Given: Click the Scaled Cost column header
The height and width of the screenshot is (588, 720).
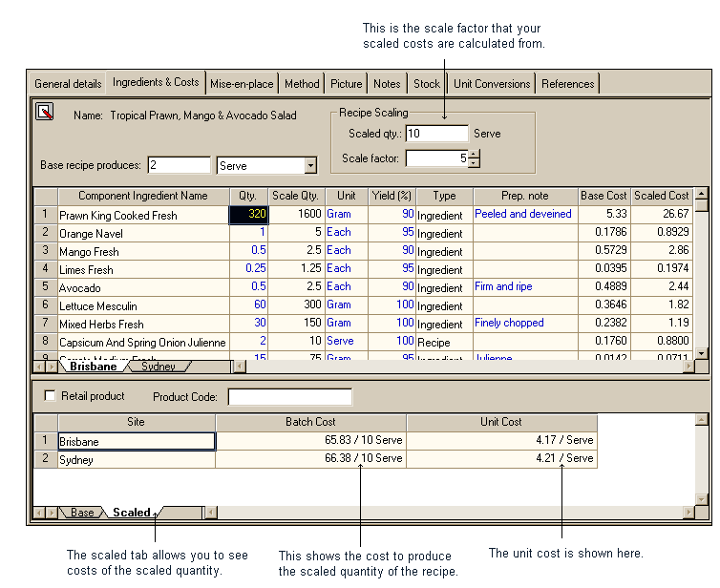Looking at the screenshot, I should pos(662,196).
